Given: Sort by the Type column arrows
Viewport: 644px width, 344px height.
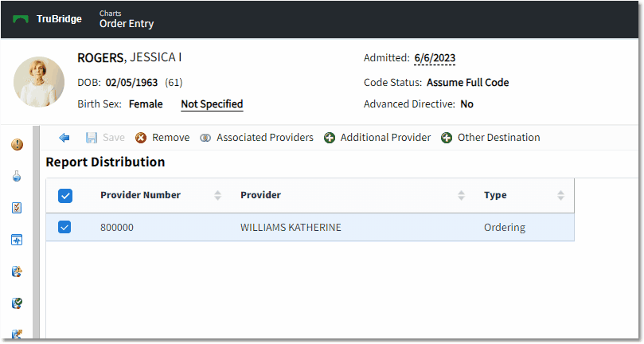Looking at the screenshot, I should (560, 196).
